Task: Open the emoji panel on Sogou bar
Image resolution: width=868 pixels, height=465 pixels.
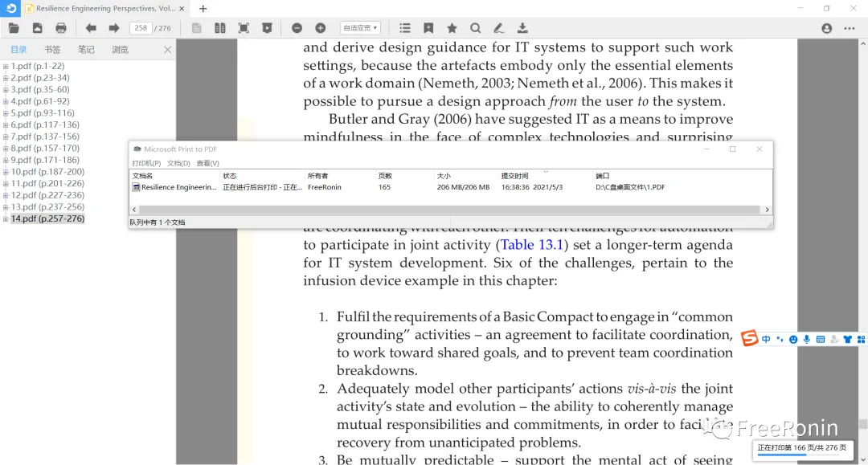Action: click(x=793, y=340)
